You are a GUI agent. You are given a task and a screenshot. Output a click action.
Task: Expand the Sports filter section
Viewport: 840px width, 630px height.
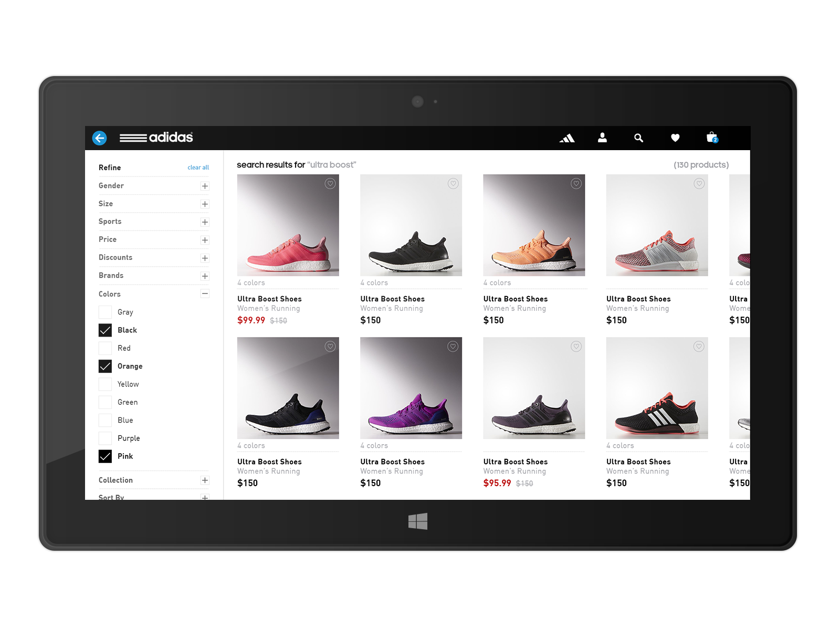tap(205, 222)
